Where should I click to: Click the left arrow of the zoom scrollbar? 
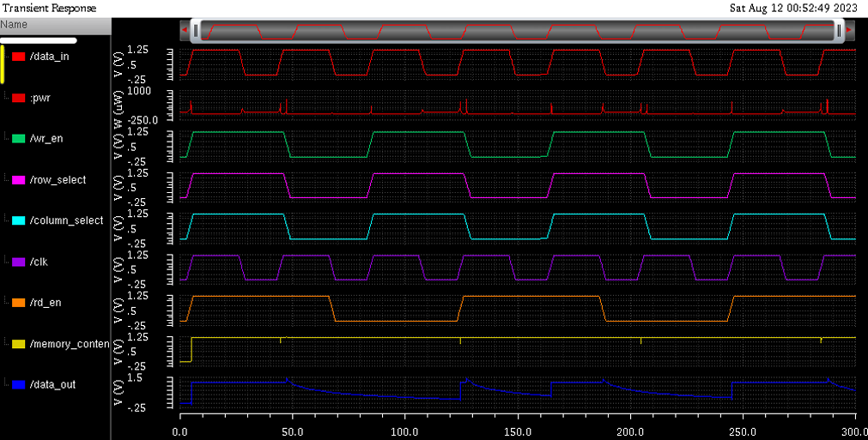[185, 30]
